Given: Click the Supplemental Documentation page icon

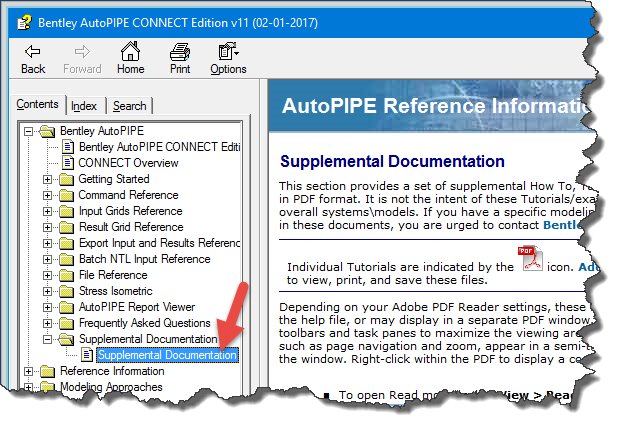Looking at the screenshot, I should click(87, 355).
